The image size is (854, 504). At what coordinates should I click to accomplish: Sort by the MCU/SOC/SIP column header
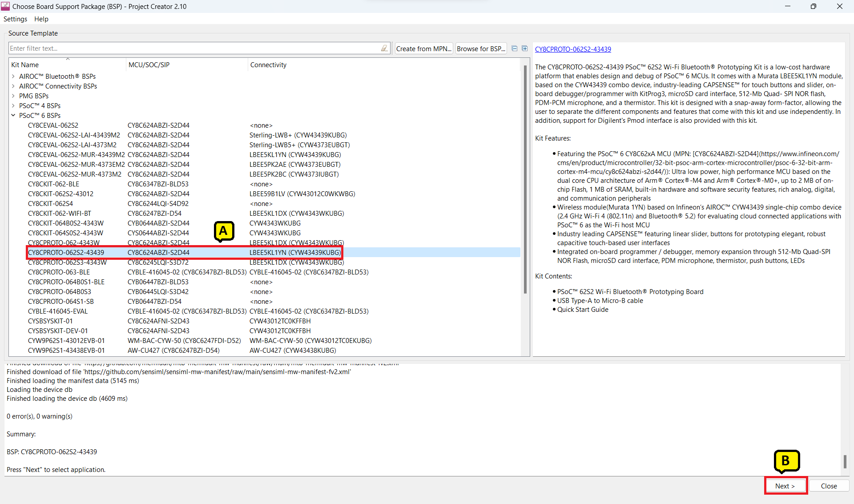[x=187, y=65]
